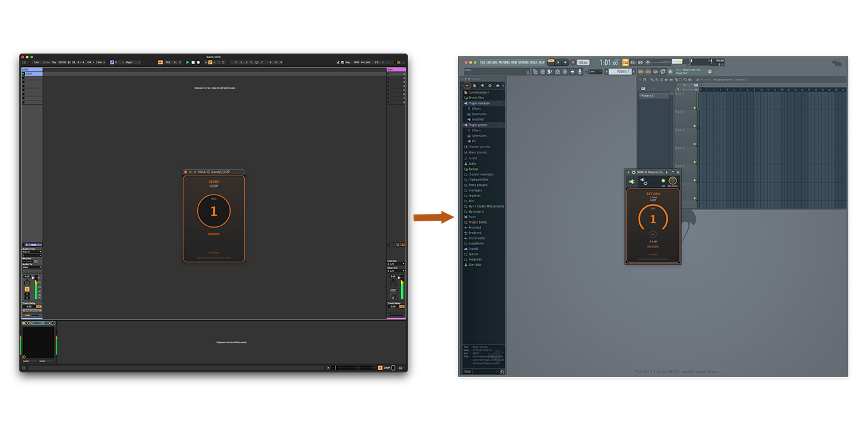Open the TOOLS menu in FL Studio

pos(532,63)
